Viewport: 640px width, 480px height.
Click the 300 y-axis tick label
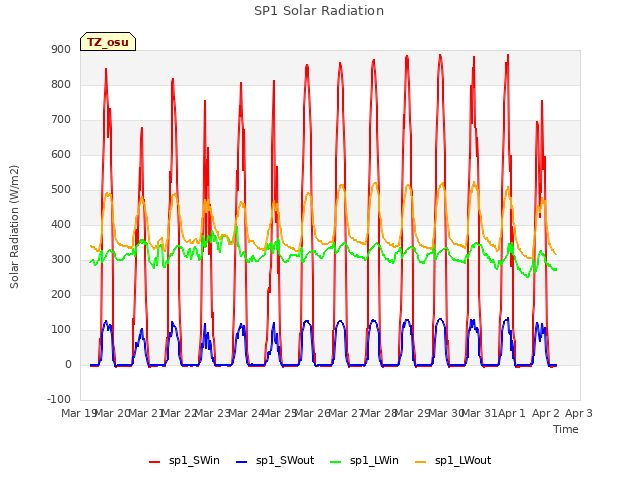[61, 260]
